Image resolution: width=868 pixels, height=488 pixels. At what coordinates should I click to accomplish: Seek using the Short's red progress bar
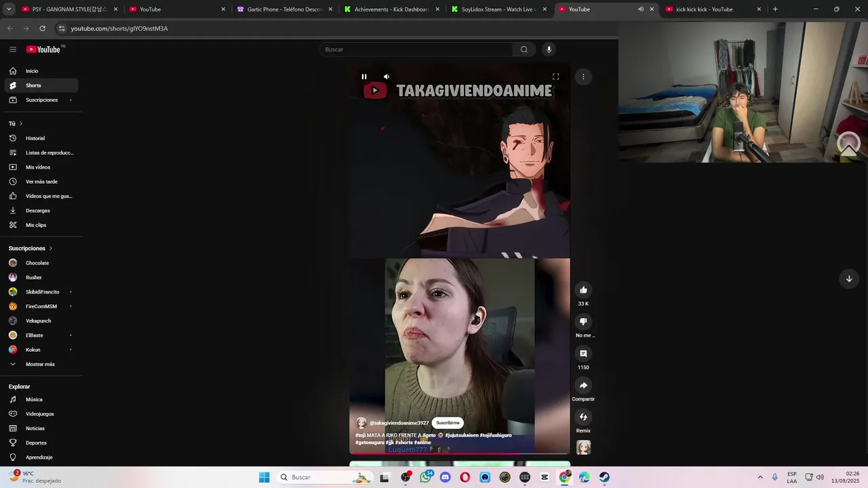tap(460, 453)
